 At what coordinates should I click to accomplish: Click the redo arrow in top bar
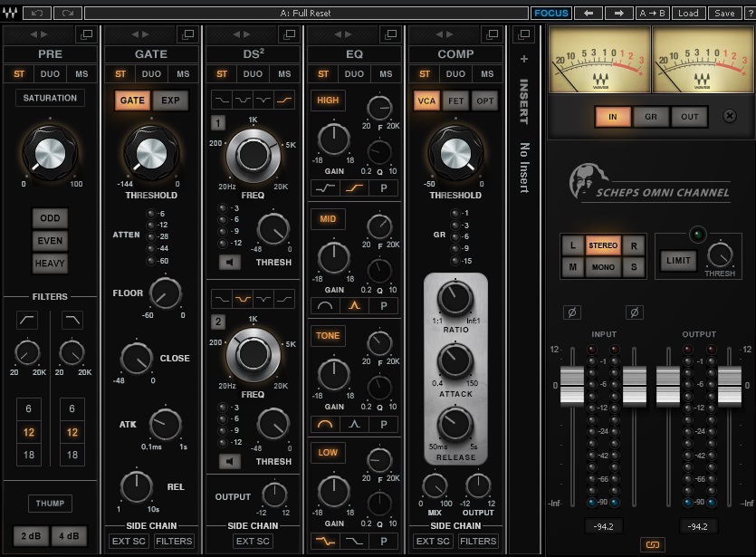68,13
